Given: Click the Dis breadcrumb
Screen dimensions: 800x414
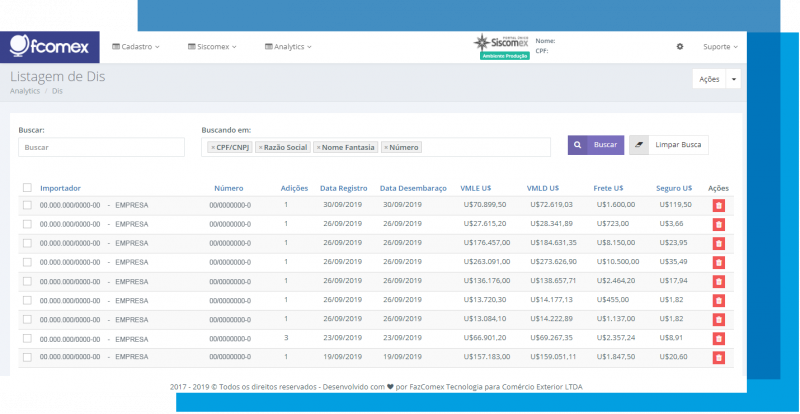Looking at the screenshot, I should pos(57,91).
